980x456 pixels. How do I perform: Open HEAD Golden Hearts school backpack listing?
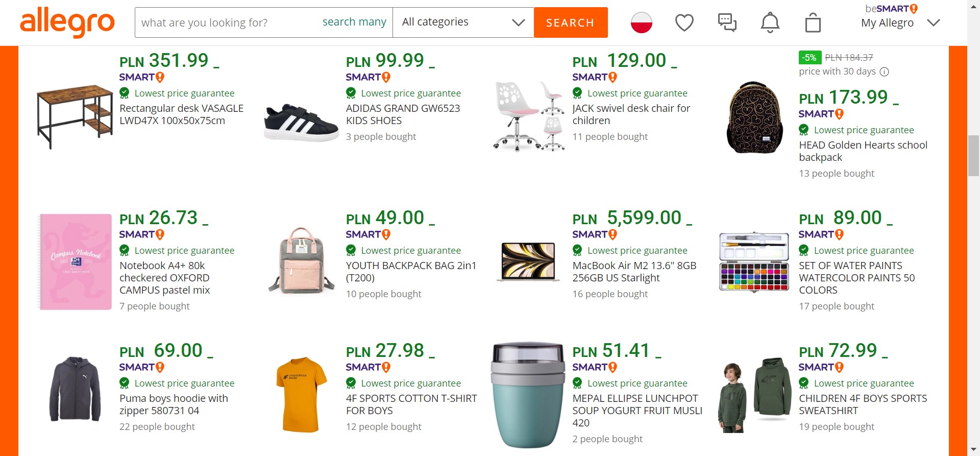(x=863, y=151)
